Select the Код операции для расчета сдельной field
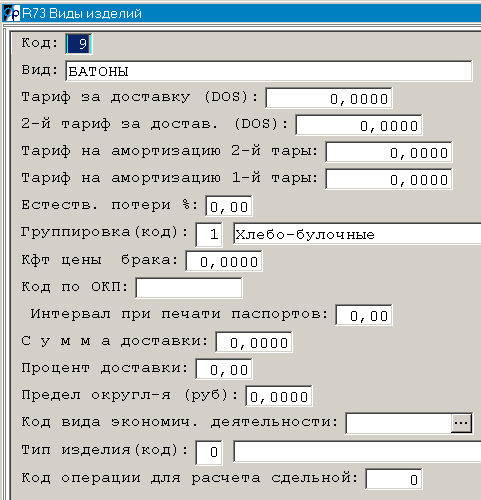This screenshot has width=481, height=500. (x=394, y=479)
